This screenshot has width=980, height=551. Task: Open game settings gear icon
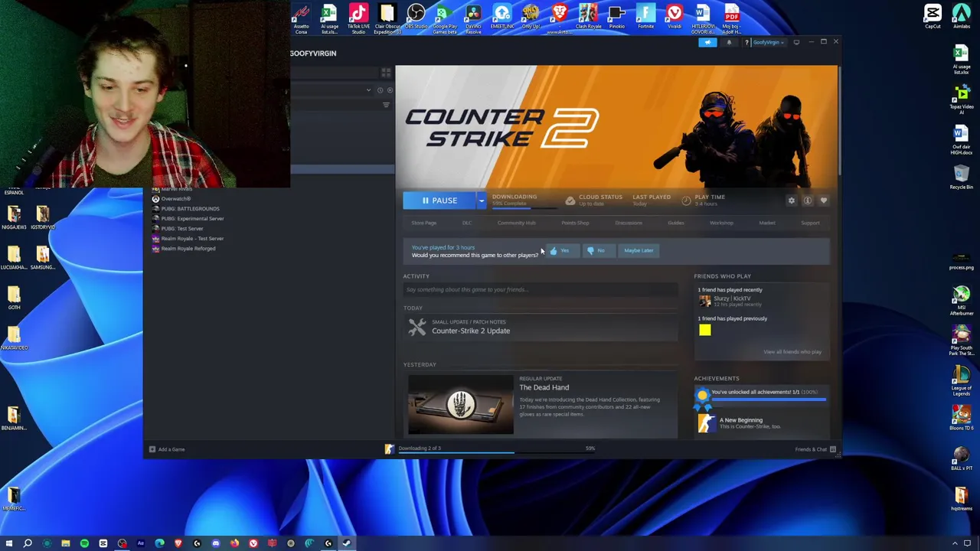click(792, 201)
